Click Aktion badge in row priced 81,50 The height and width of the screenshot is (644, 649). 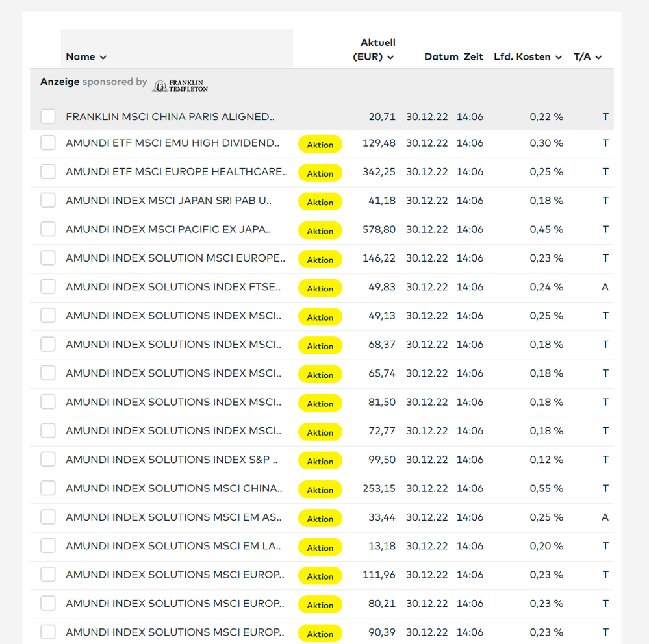tap(320, 403)
